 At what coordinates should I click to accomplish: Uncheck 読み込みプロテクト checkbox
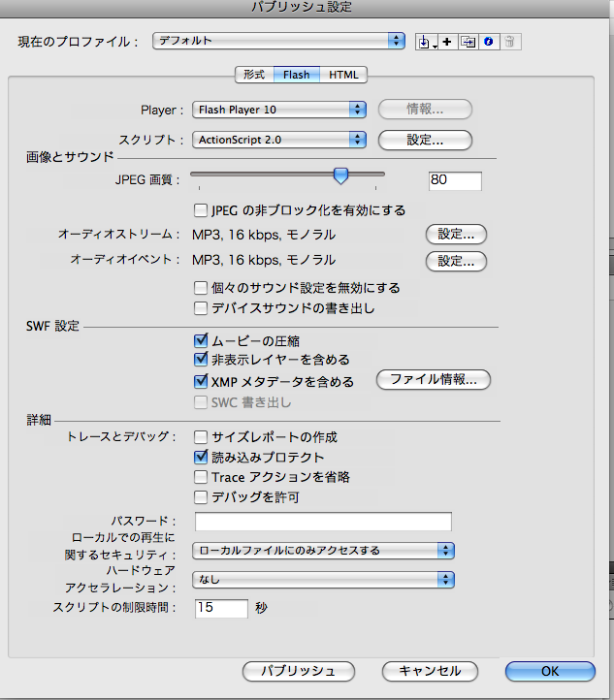201,458
